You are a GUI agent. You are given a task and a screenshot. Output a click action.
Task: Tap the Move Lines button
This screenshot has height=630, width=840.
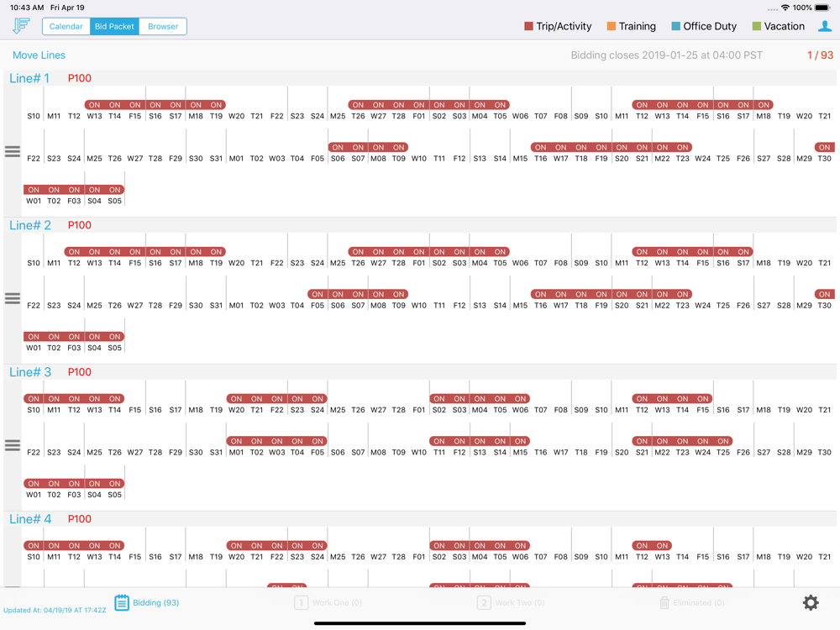point(39,55)
